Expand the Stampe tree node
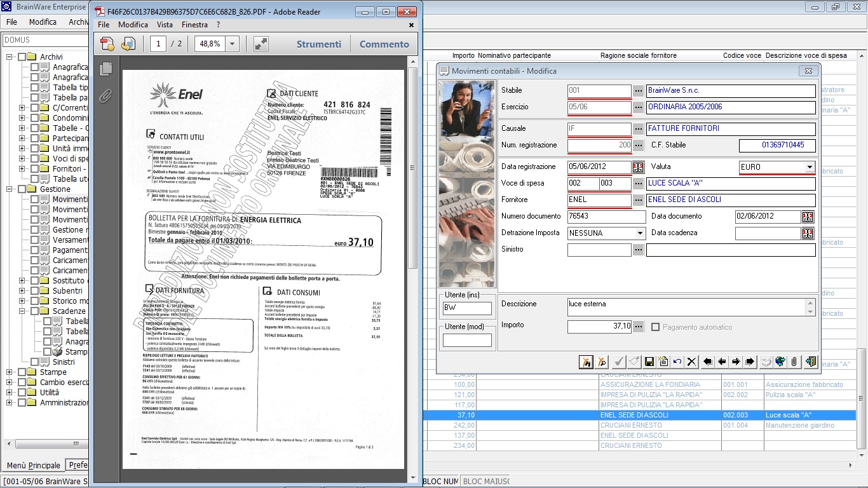This screenshot has height=488, width=868. pos(10,372)
